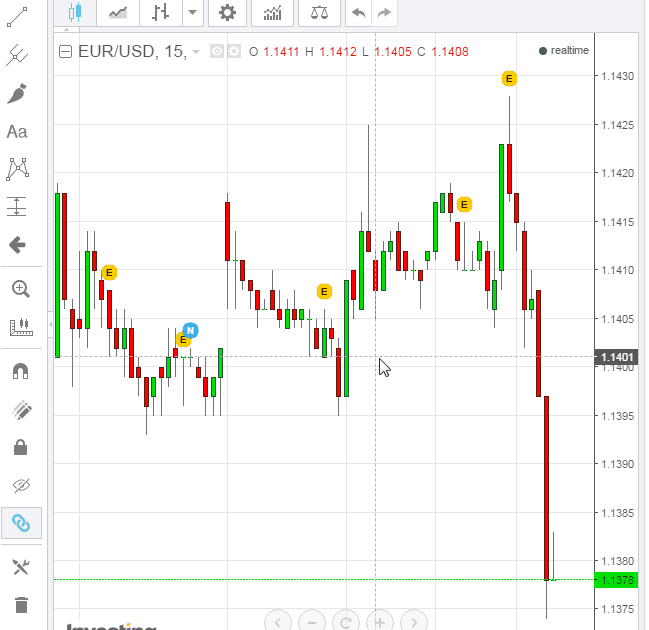This screenshot has height=630, width=649.
Task: Open EUR/USD symbol legend dropdown arrow
Action: [196, 52]
